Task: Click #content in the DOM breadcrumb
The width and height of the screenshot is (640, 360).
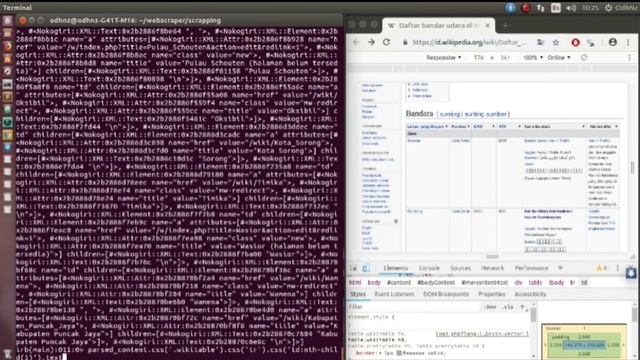Action: click(x=399, y=282)
